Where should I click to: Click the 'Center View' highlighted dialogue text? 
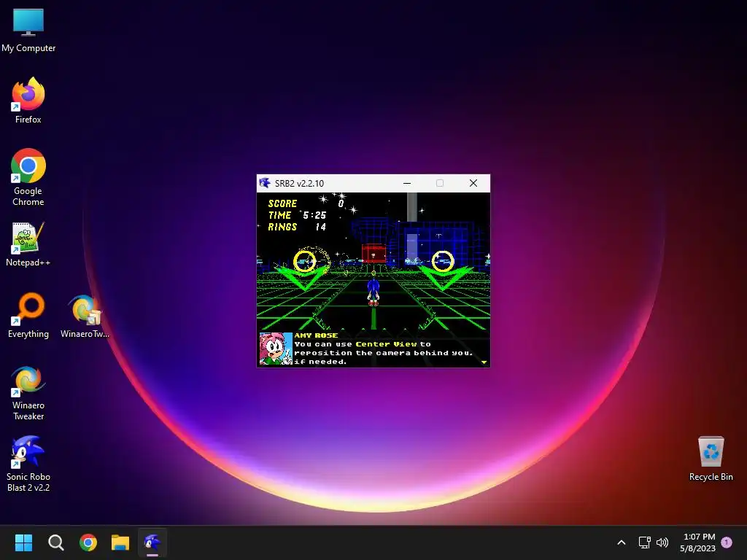[387, 344]
